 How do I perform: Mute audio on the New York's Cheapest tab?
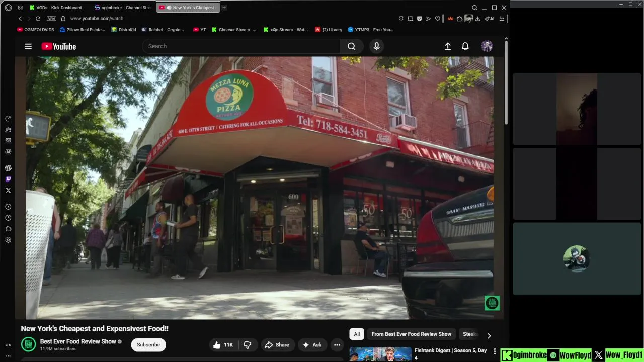(169, 8)
